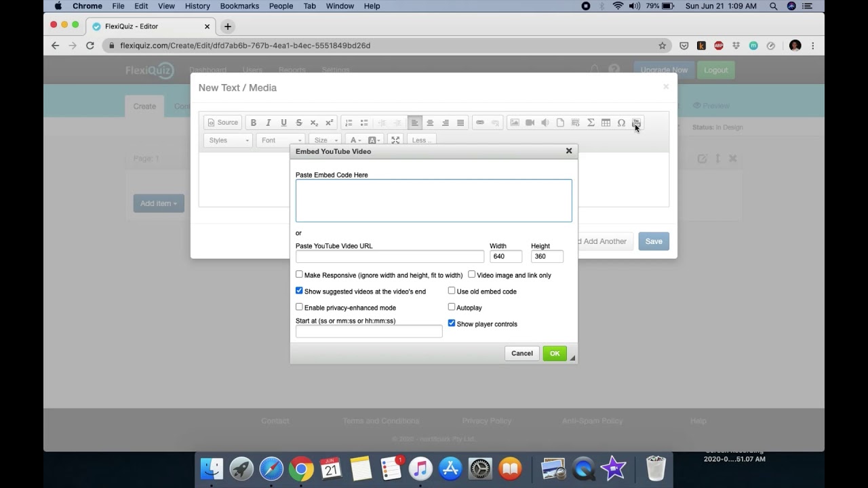Center align the text
This screenshot has height=488, width=868.
(x=430, y=123)
